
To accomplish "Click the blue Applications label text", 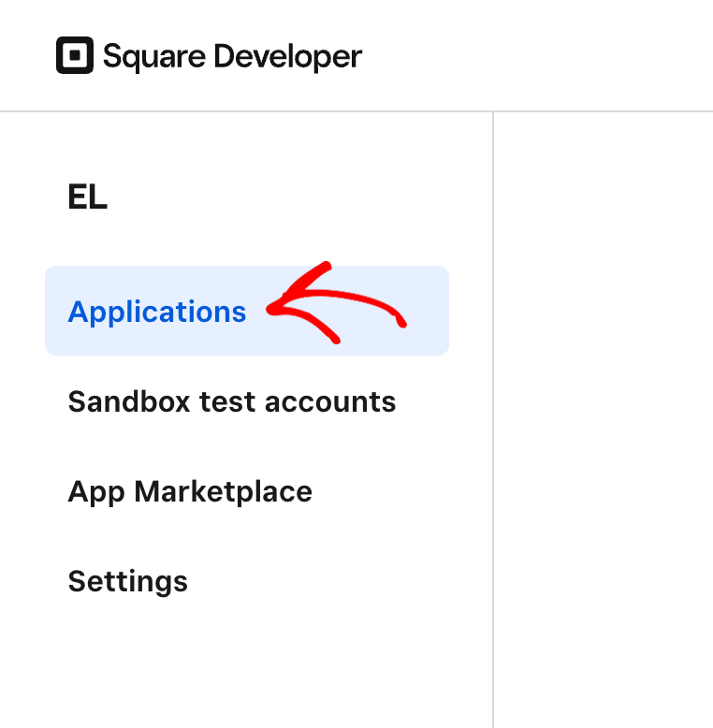I will 156,312.
